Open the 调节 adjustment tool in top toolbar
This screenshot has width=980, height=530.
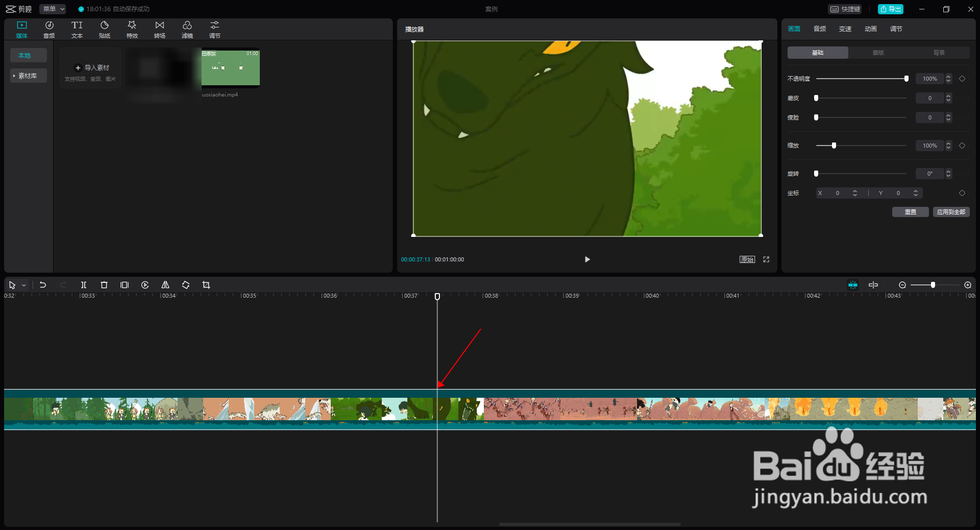pyautogui.click(x=214, y=30)
